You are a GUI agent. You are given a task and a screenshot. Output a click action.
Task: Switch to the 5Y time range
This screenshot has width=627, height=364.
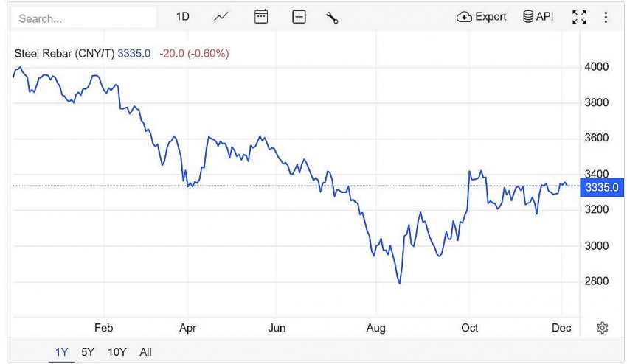[87, 352]
